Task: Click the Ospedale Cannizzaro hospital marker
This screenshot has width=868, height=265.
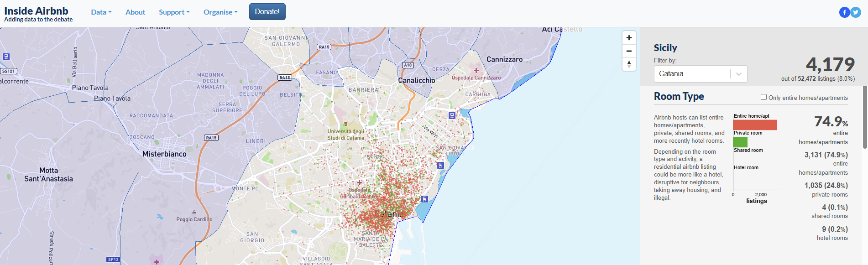Action: click(x=476, y=71)
